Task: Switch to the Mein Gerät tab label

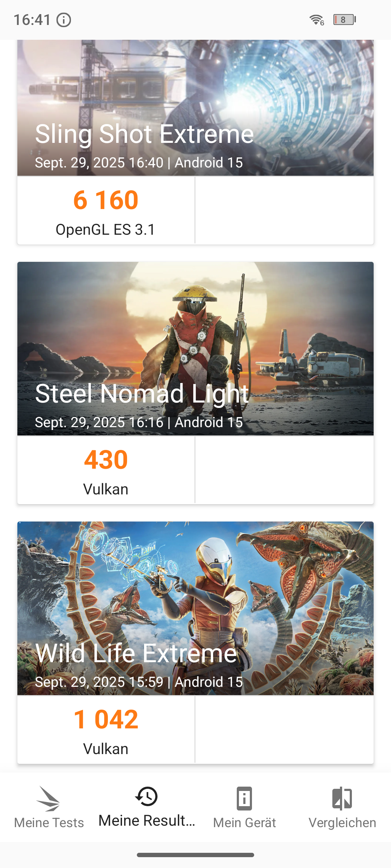Action: tap(244, 823)
